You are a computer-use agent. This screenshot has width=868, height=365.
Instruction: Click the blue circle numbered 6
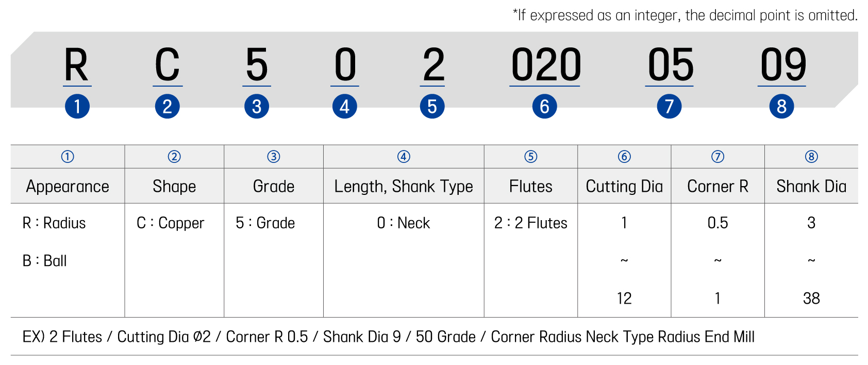544,107
